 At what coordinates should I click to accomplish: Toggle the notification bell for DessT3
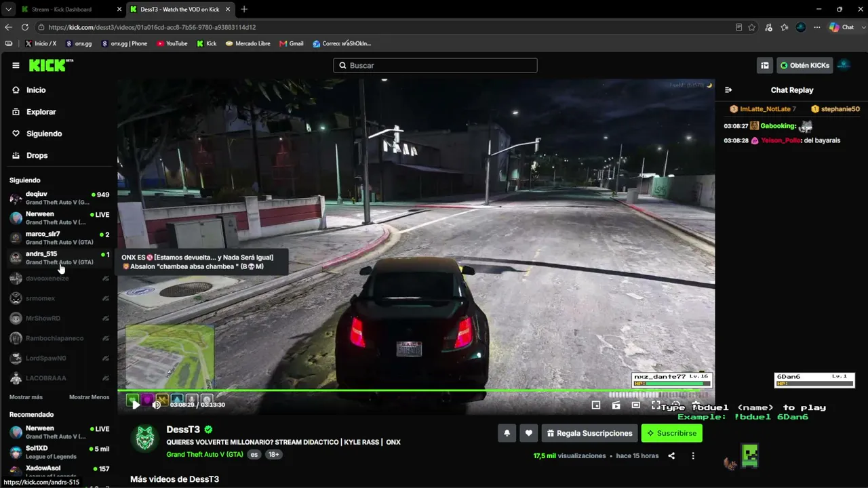point(507,433)
